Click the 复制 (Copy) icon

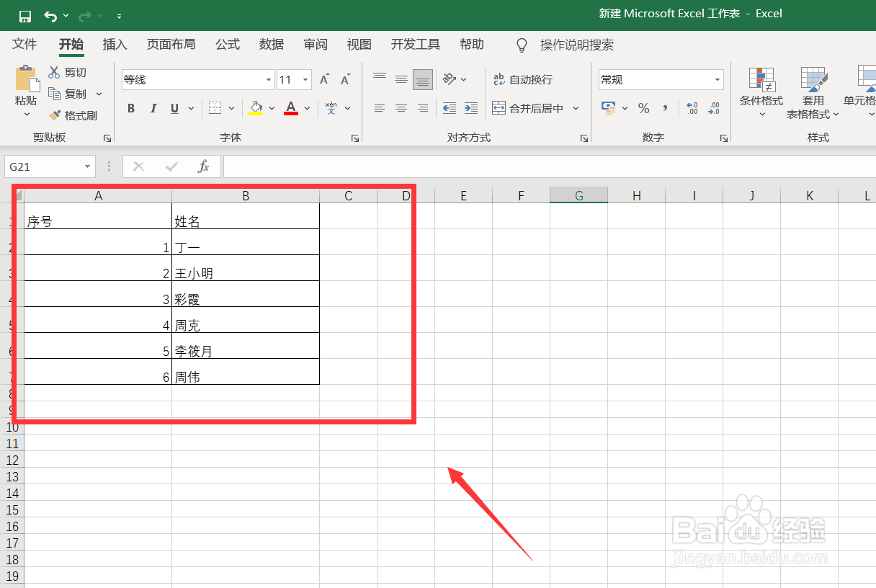coord(67,93)
